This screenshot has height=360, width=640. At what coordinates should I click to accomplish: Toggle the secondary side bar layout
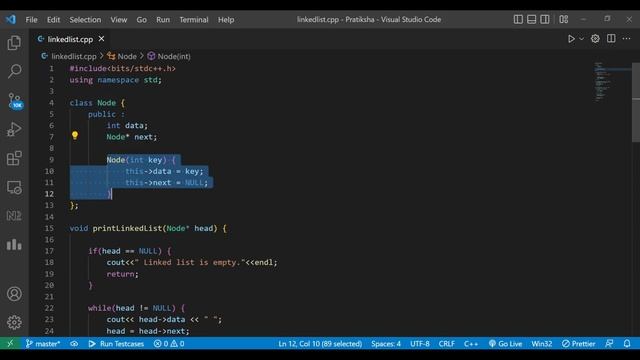[x=544, y=19]
